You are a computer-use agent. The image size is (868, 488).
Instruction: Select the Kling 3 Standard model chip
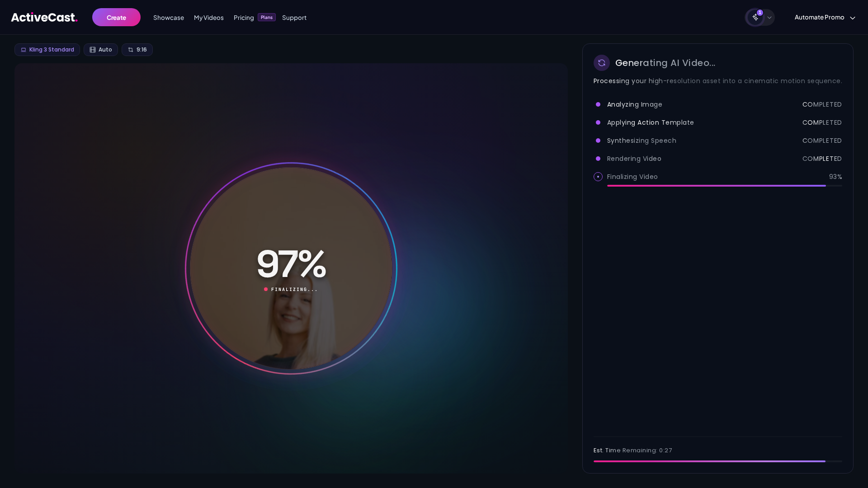pos(47,50)
